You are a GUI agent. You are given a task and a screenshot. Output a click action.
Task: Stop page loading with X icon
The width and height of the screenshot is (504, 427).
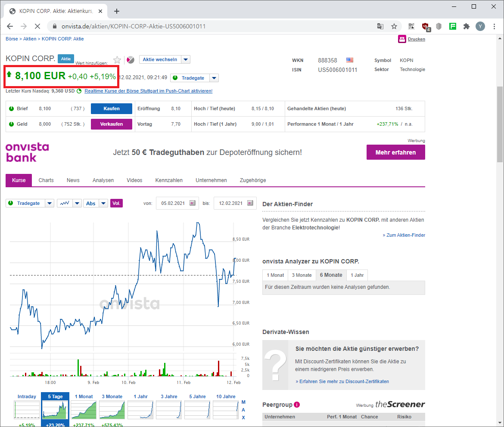pyautogui.click(x=37, y=26)
